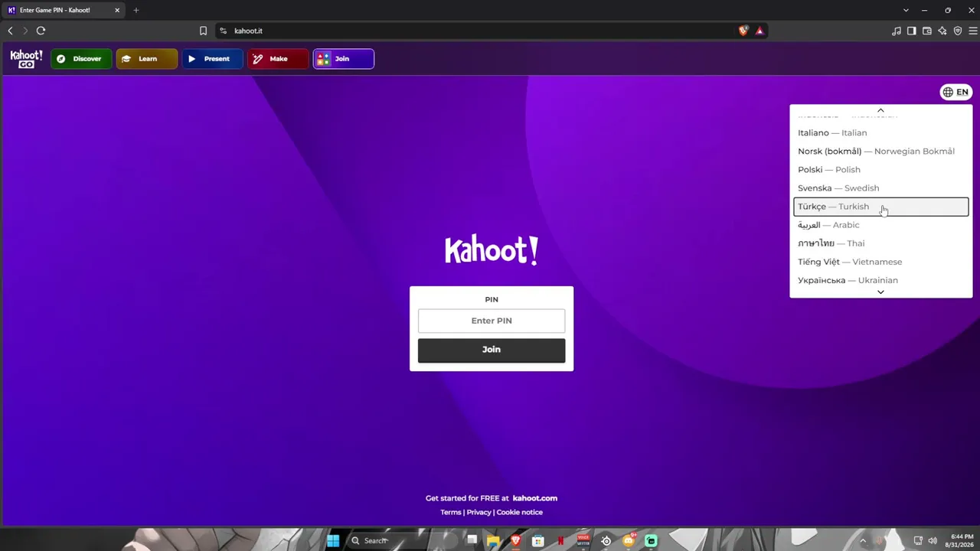Screen dimensions: 980x551
Task: Open Brave Rewards triangle icon
Action: pos(759,31)
